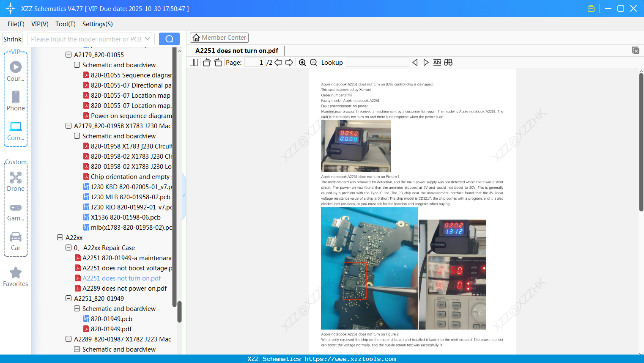
Task: Open the VIP(V) menu
Action: coord(40,24)
